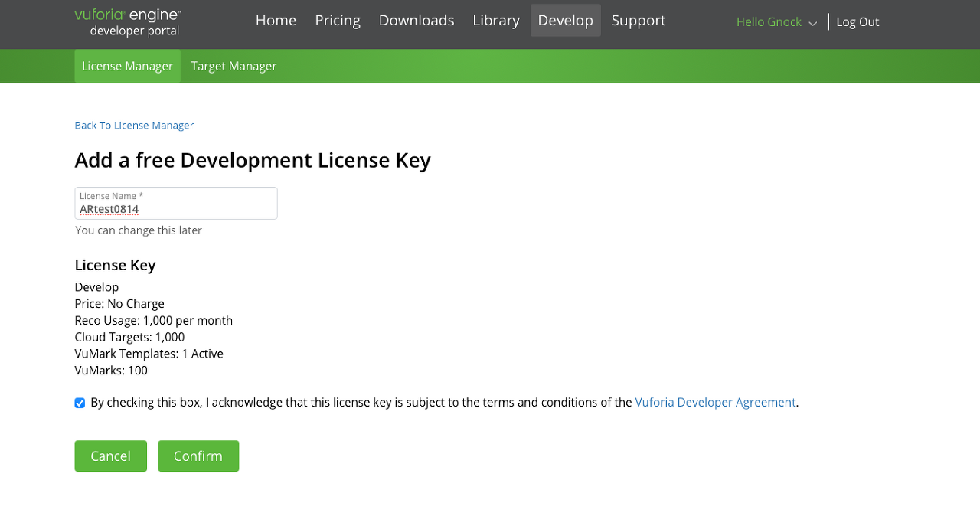This screenshot has height=526, width=980.
Task: Click the Hello Gnock username text
Action: pyautogui.click(x=769, y=22)
